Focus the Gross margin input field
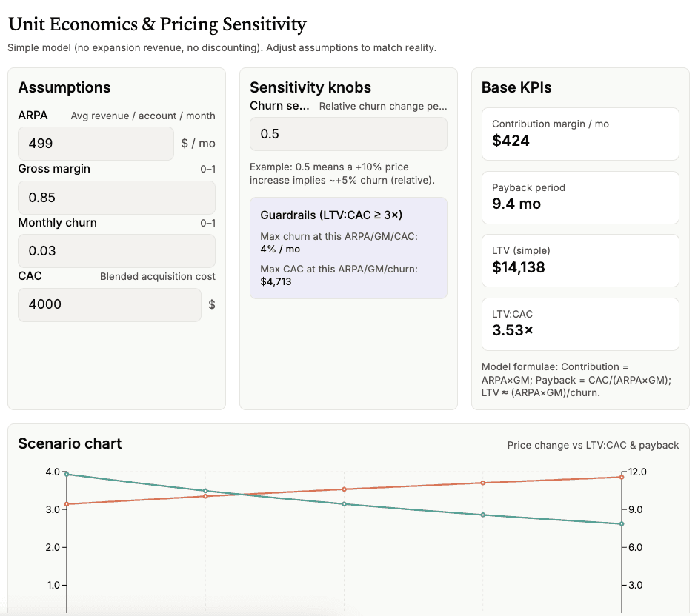The image size is (698, 616). tap(116, 198)
